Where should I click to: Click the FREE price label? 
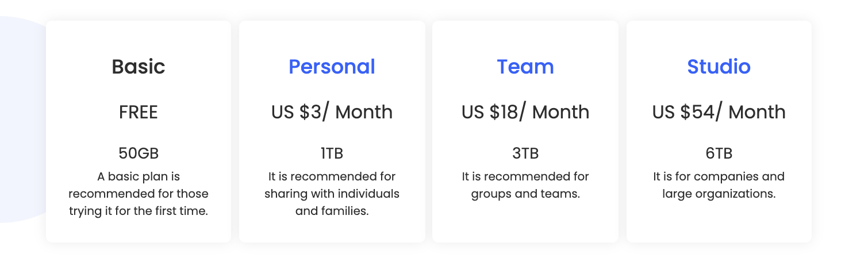(139, 112)
